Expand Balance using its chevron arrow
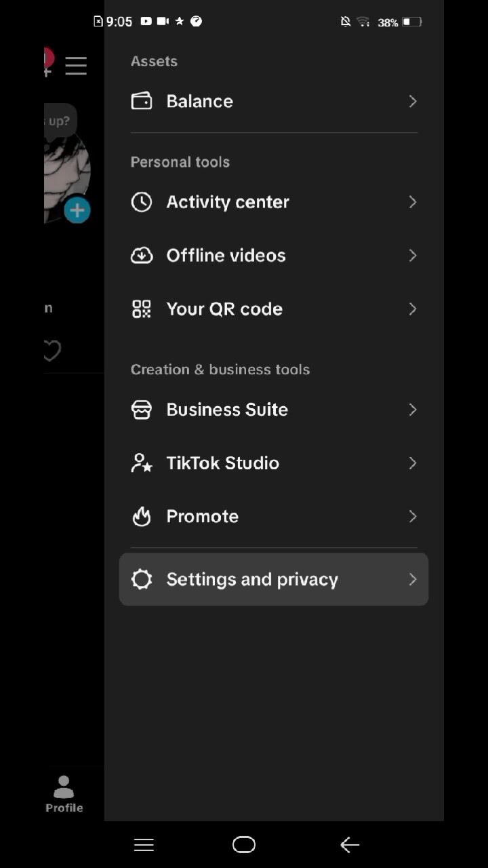Viewport: 488px width, 868px height. point(413,101)
